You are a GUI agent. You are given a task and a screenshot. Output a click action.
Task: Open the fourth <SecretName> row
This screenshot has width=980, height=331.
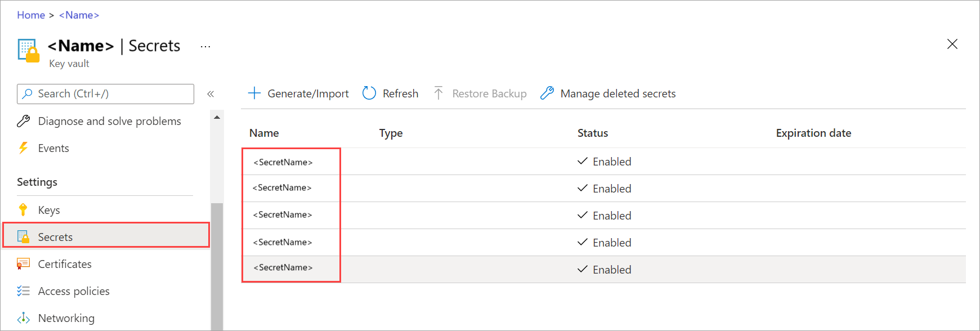pos(283,242)
